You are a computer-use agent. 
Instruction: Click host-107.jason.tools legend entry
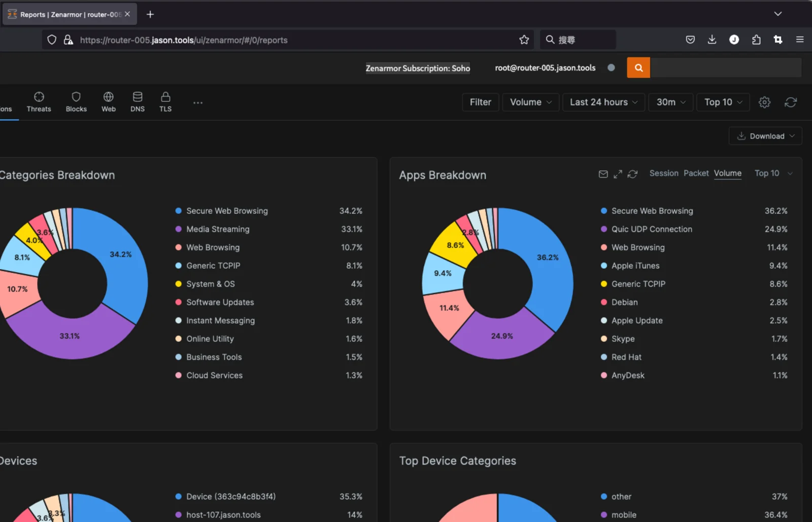[x=269, y=515]
